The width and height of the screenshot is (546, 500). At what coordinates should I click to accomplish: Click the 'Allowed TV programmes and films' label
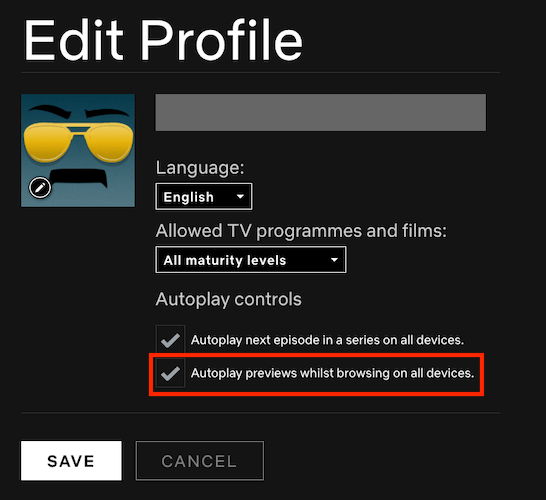click(x=301, y=231)
